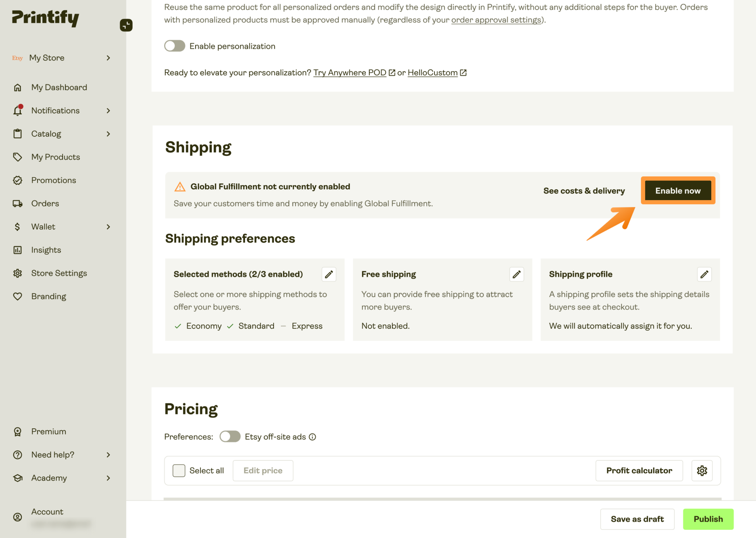Click the sidebar collapse icon near logo
This screenshot has height=538, width=756.
pos(126,25)
